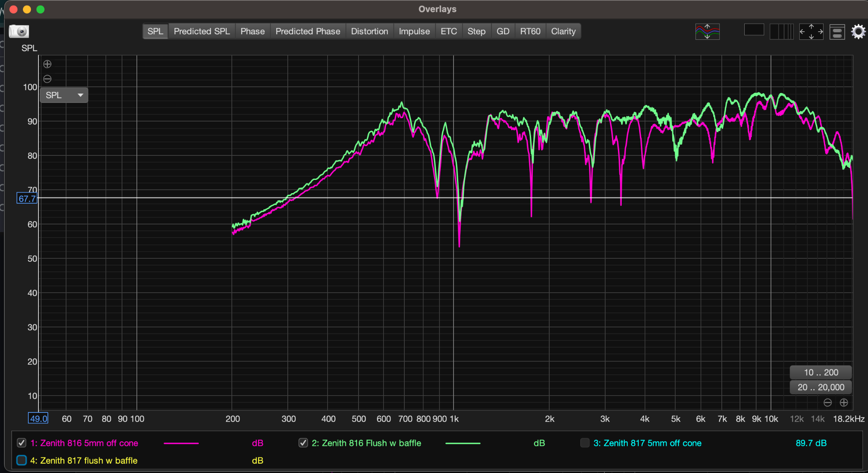Capture graph with the camera icon
The height and width of the screenshot is (473, 868).
click(x=19, y=31)
